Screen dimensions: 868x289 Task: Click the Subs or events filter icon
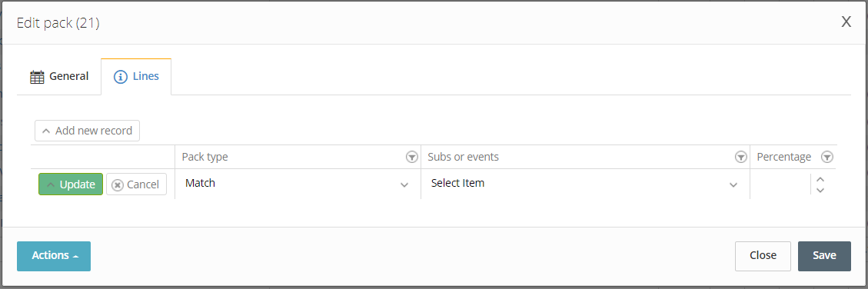[x=740, y=158]
